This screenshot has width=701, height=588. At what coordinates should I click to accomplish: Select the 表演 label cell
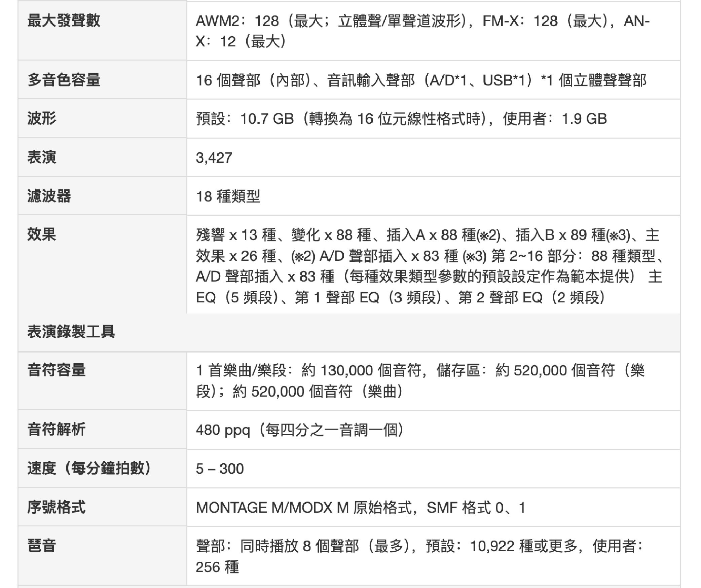[42, 157]
